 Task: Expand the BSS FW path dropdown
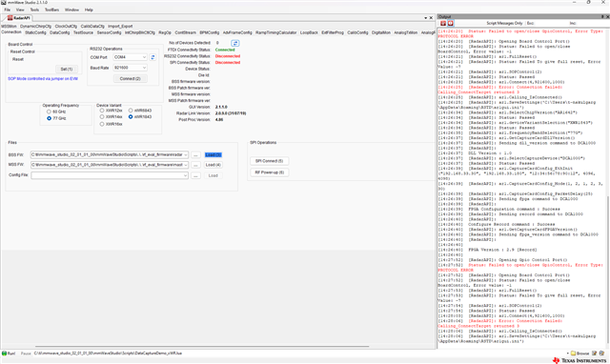[186, 154]
